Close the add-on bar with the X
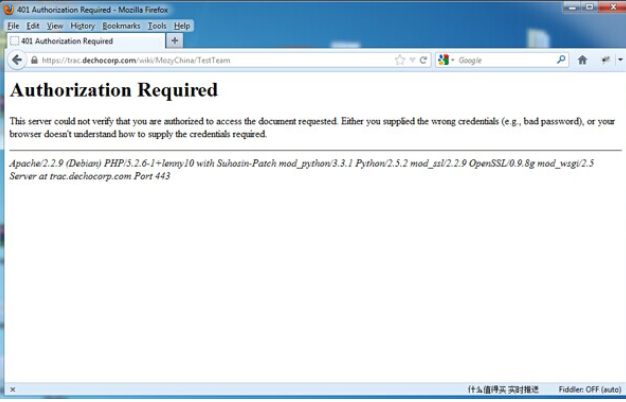 click(12, 389)
